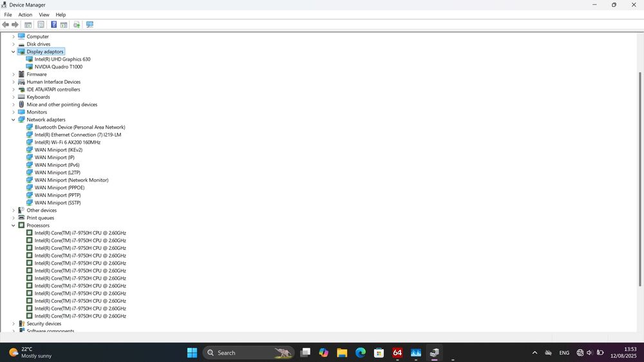Open the red 64 app in taskbar
The width and height of the screenshot is (644, 362).
[397, 352]
